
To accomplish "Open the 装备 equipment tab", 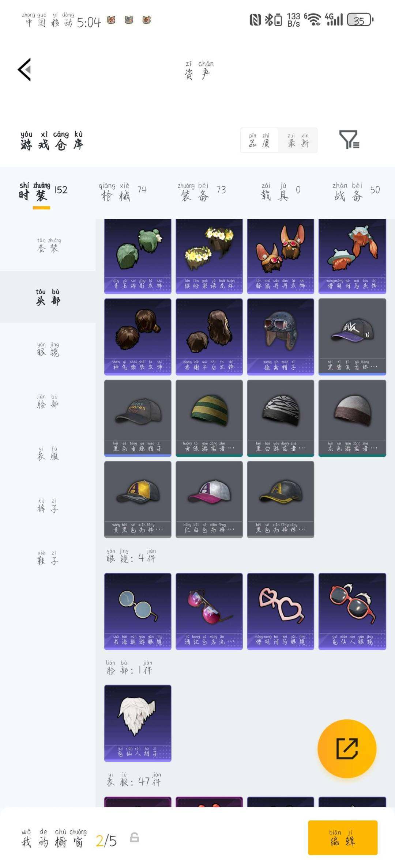I will pyautogui.click(x=202, y=192).
